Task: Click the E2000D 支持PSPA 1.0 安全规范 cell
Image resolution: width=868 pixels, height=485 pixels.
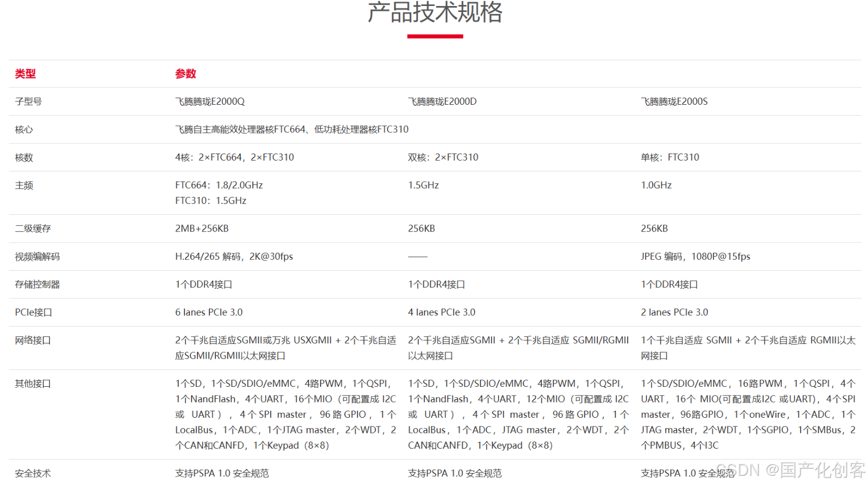Action: pyautogui.click(x=455, y=474)
